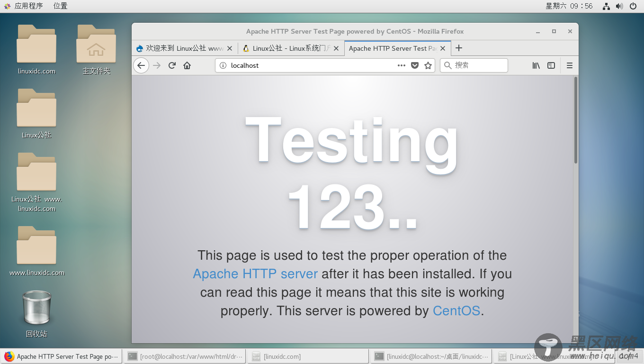Screen dimensions: 644x364
Task: Click the 搜索 search box
Action: click(x=474, y=65)
